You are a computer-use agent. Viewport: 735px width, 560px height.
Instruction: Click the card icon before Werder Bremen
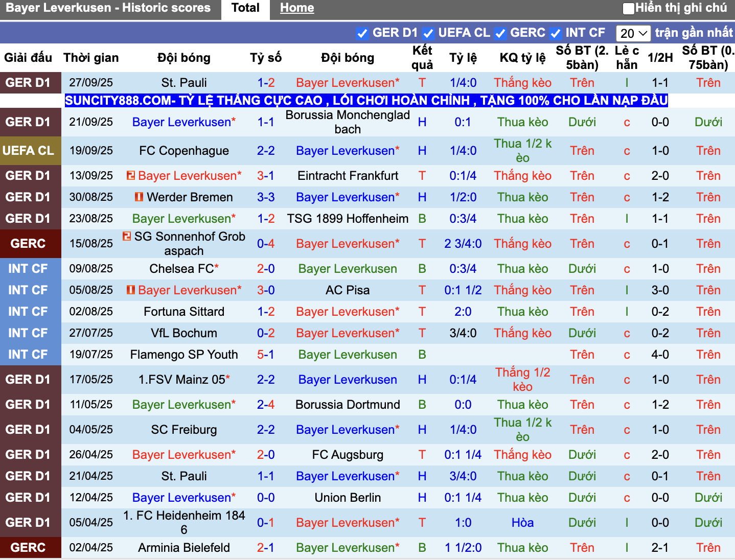coord(139,197)
